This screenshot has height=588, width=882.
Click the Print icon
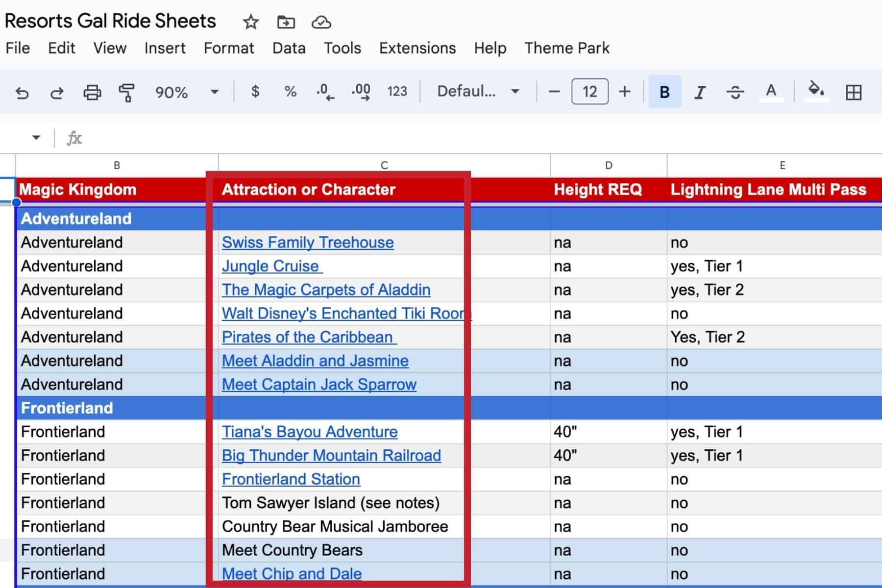[x=92, y=92]
